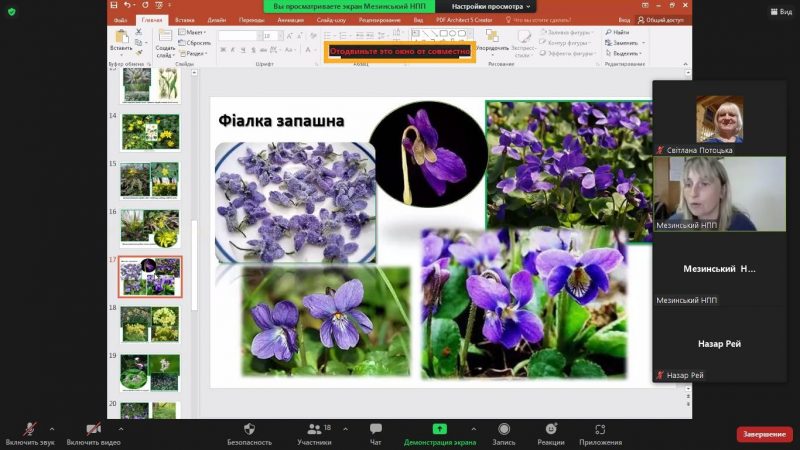Expand audio options arrow next to microphone
Viewport: 800px width, 450px height.
[52, 428]
